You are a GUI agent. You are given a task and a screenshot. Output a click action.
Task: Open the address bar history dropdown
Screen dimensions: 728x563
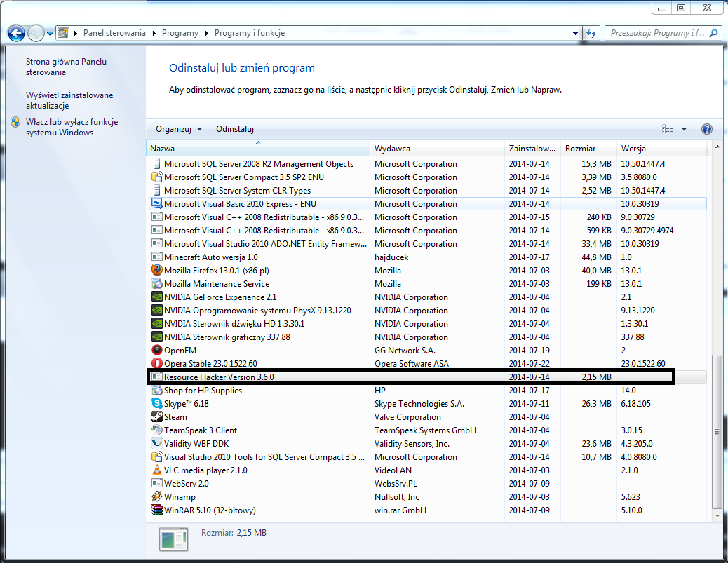click(575, 33)
